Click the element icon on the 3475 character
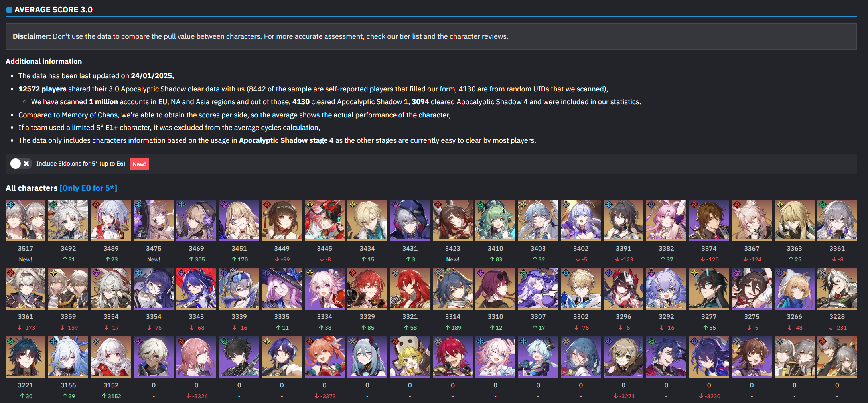 point(138,205)
